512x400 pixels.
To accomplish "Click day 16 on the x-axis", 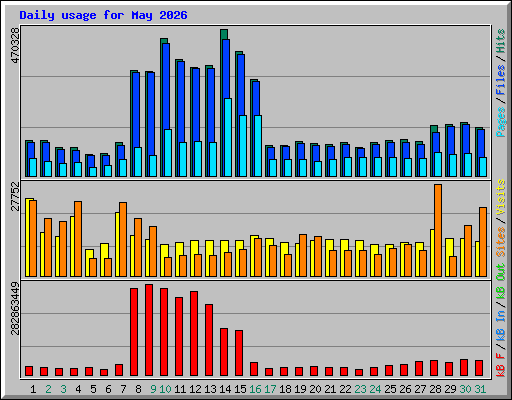I will tap(255, 389).
